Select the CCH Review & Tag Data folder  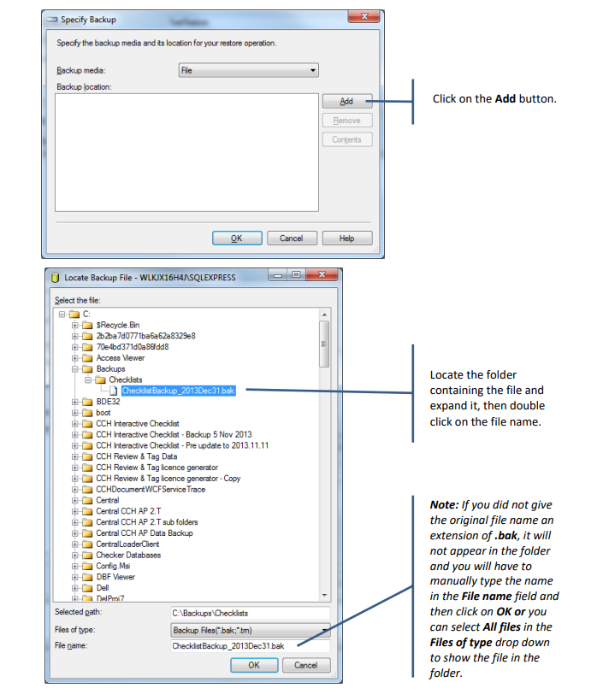pyautogui.click(x=137, y=456)
